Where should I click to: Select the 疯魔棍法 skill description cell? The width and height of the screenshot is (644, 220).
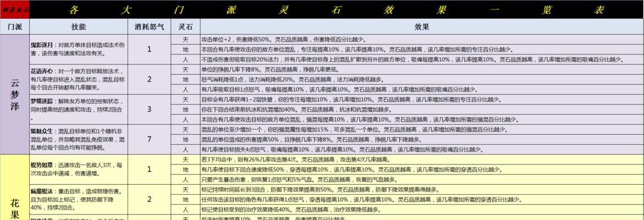79,200
